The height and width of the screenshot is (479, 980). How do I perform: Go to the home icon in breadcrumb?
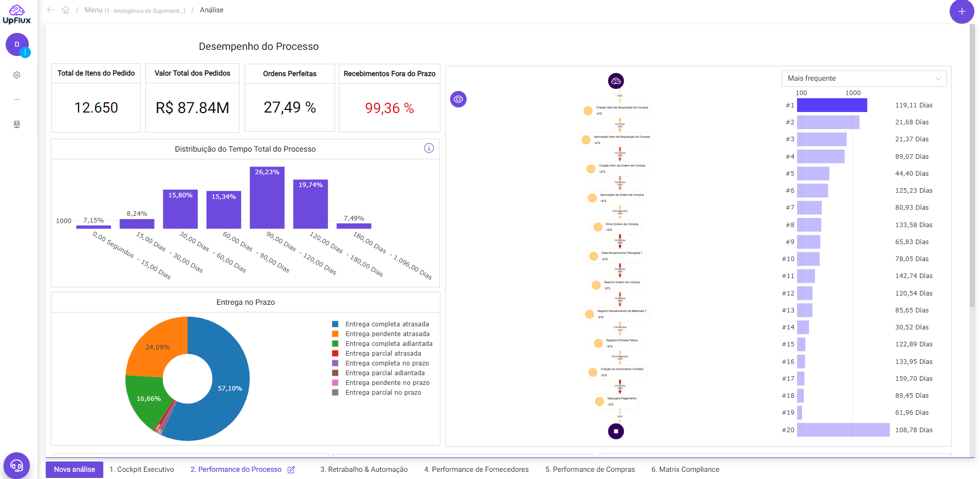[x=65, y=10]
